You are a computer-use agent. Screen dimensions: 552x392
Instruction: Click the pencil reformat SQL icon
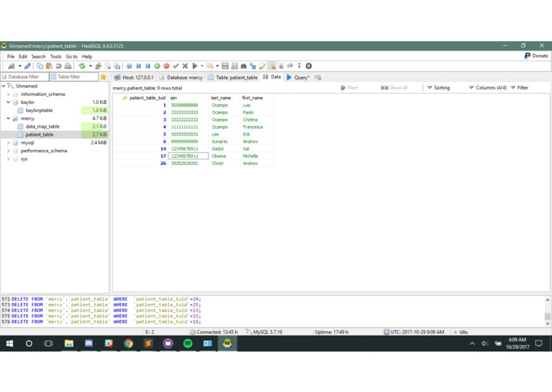coord(262,66)
